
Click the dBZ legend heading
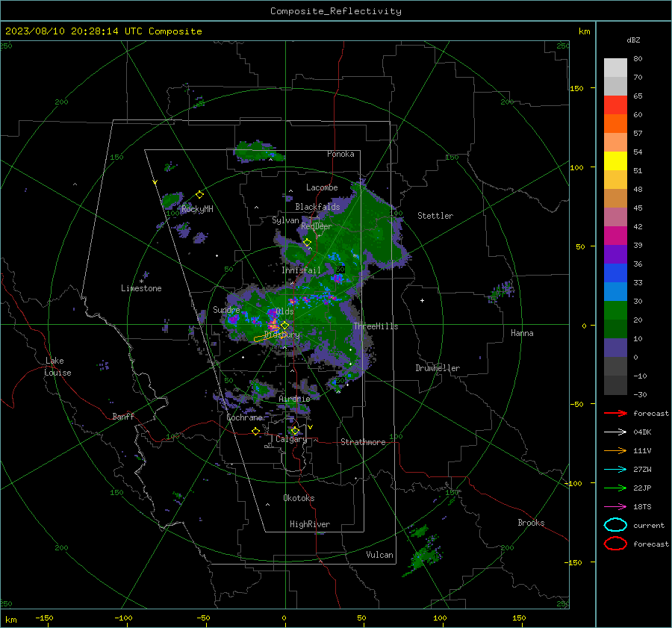pos(633,40)
